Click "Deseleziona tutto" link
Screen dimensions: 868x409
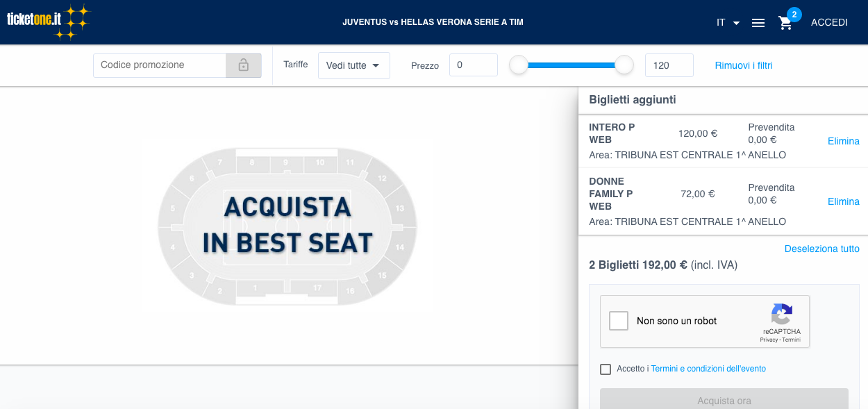tap(822, 249)
